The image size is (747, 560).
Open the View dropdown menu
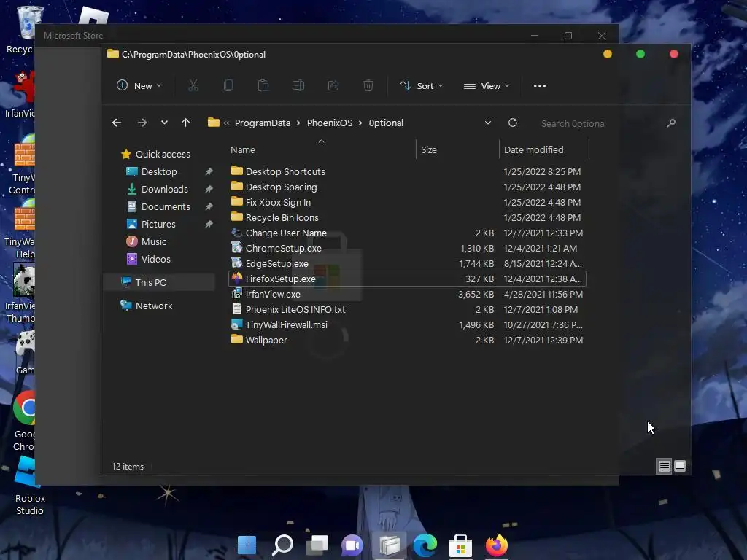click(487, 86)
